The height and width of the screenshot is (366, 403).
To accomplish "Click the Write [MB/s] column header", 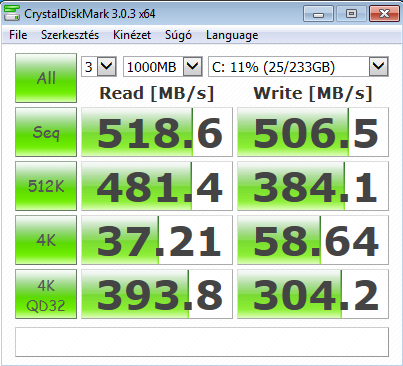I will [313, 93].
